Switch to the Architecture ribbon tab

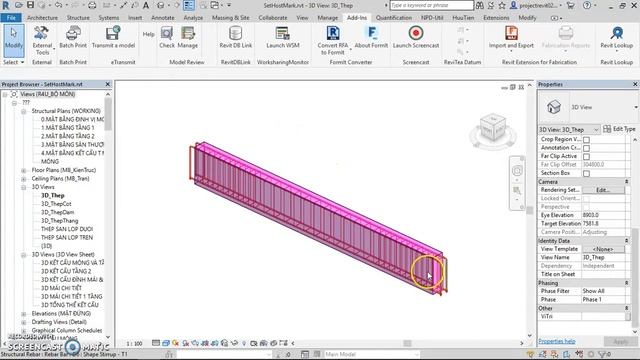point(42,18)
